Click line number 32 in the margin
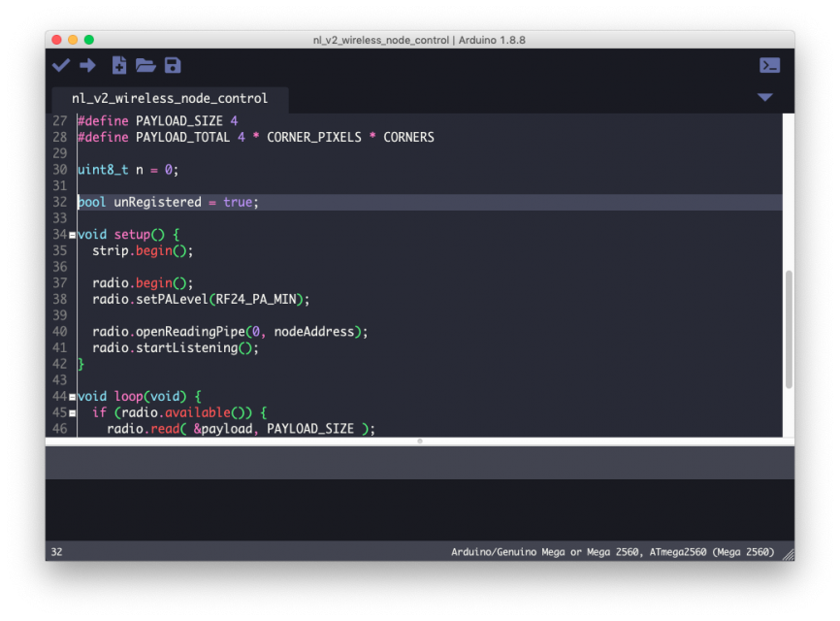The height and width of the screenshot is (621, 840). (59, 202)
